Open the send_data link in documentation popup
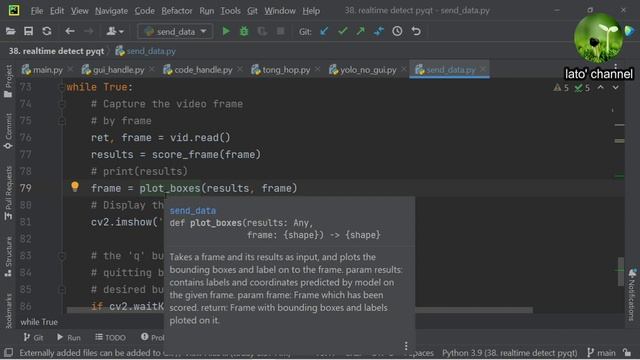Screen dimensions: 640x360 (193, 211)
